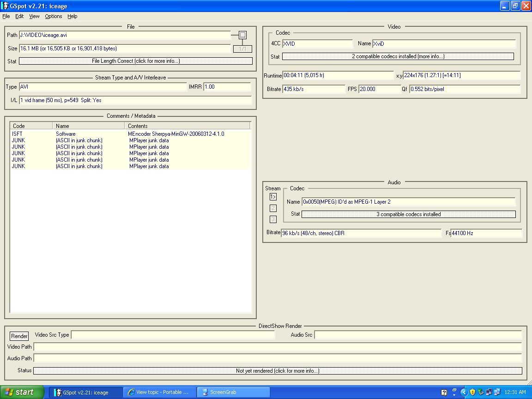Open the Windows Start menu
The width and height of the screenshot is (532, 399).
(22, 392)
